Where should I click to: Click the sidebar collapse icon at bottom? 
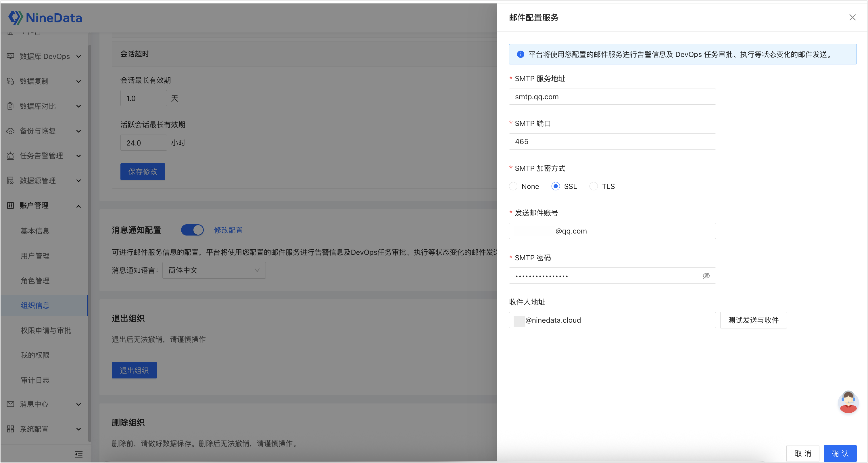tap(78, 454)
